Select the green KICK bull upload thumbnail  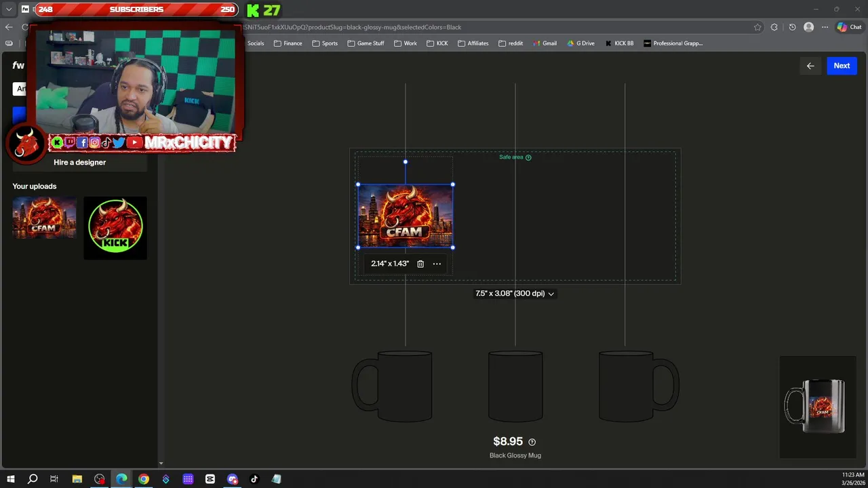click(115, 228)
